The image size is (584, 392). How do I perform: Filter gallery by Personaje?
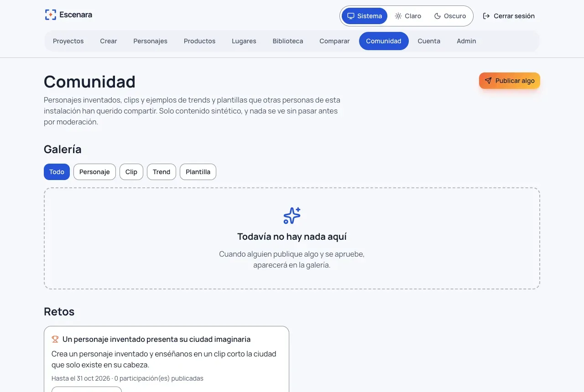pos(94,172)
